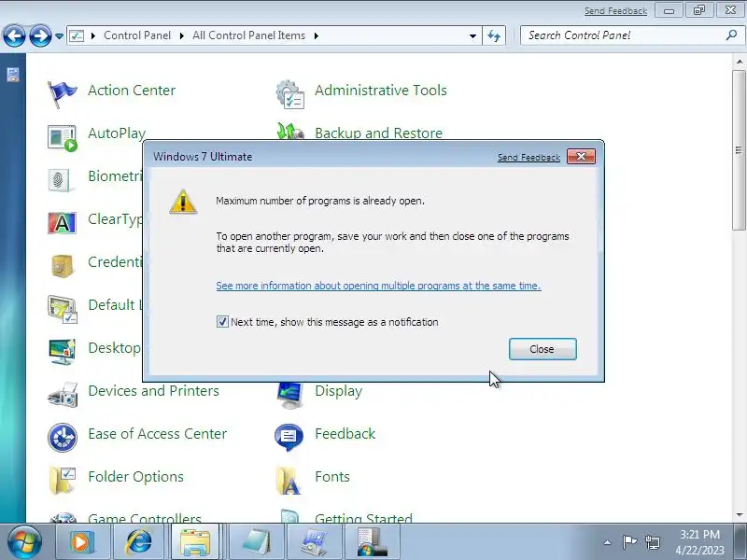Open link about opening multiple programs
Viewport: 747px width, 560px height.
378,286
